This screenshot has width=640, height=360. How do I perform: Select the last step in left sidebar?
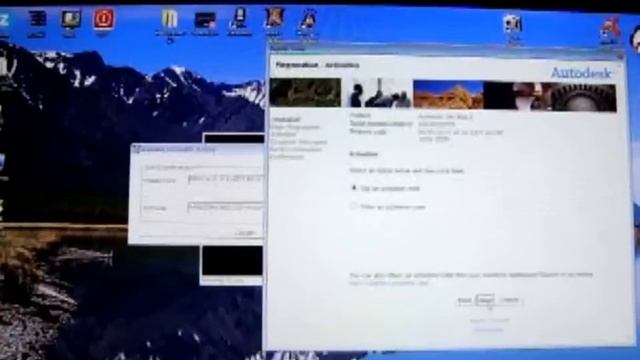coord(287,156)
